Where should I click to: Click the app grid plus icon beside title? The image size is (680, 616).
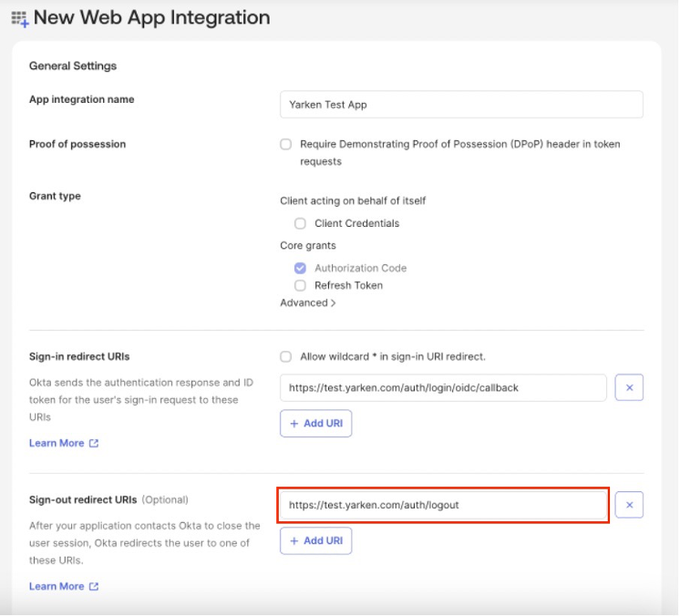click(x=20, y=19)
